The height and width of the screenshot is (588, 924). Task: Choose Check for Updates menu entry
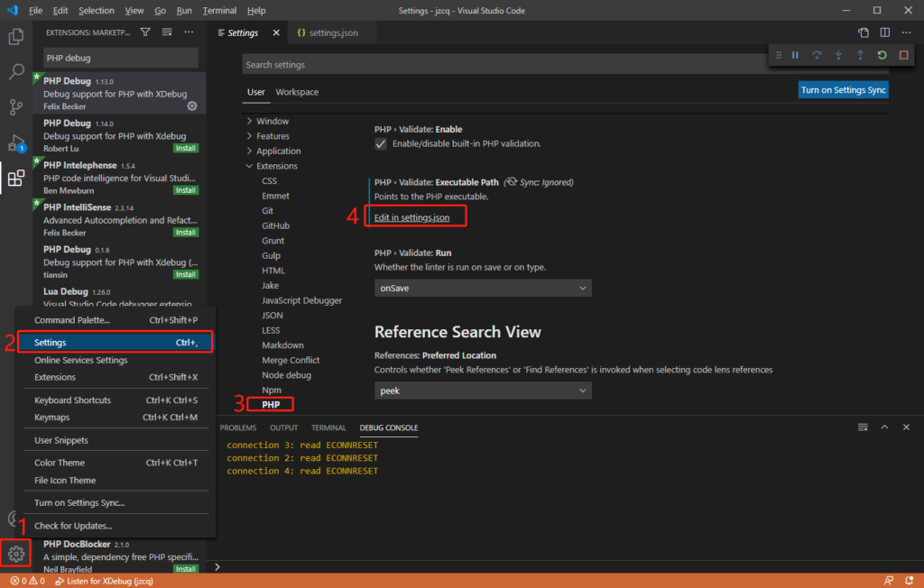coord(115,526)
